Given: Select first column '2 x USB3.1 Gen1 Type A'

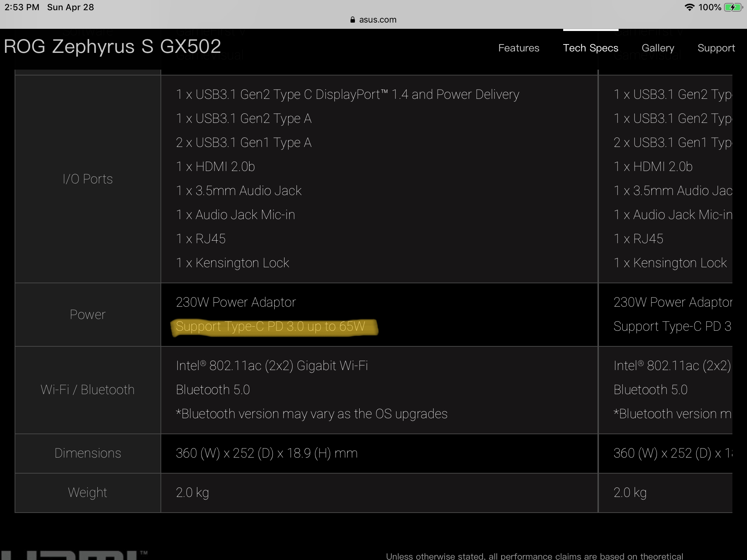Looking at the screenshot, I should click(244, 143).
